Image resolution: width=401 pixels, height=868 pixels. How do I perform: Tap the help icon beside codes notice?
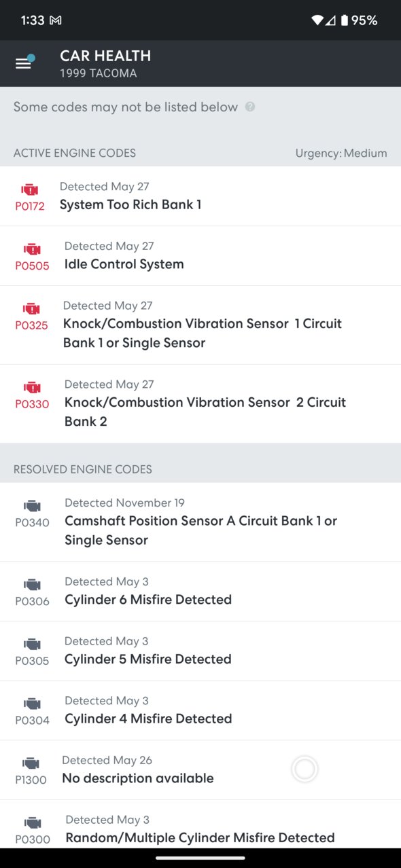pos(250,107)
